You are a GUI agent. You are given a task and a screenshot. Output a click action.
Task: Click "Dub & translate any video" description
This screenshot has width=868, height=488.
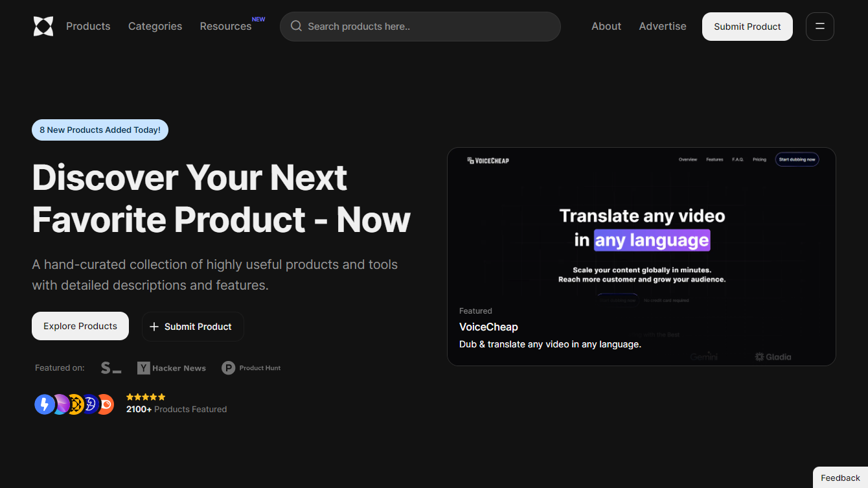pyautogui.click(x=550, y=344)
